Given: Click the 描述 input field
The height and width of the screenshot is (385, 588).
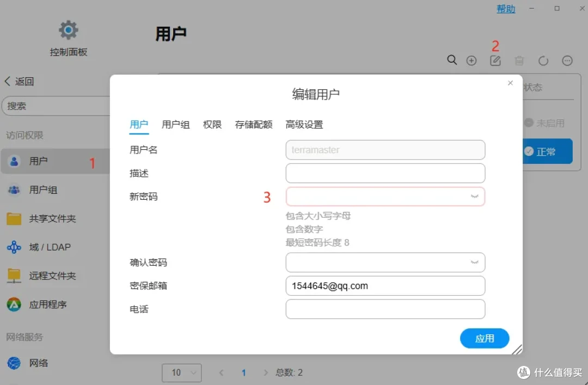Looking at the screenshot, I should (385, 173).
